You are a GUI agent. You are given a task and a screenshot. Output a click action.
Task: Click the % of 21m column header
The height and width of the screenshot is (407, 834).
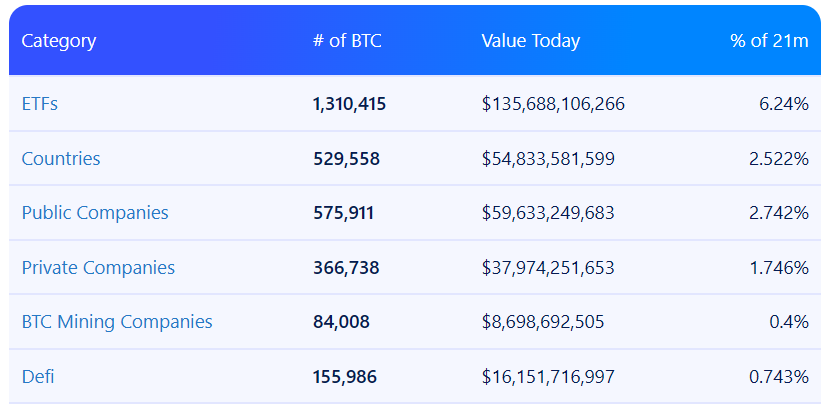[769, 41]
